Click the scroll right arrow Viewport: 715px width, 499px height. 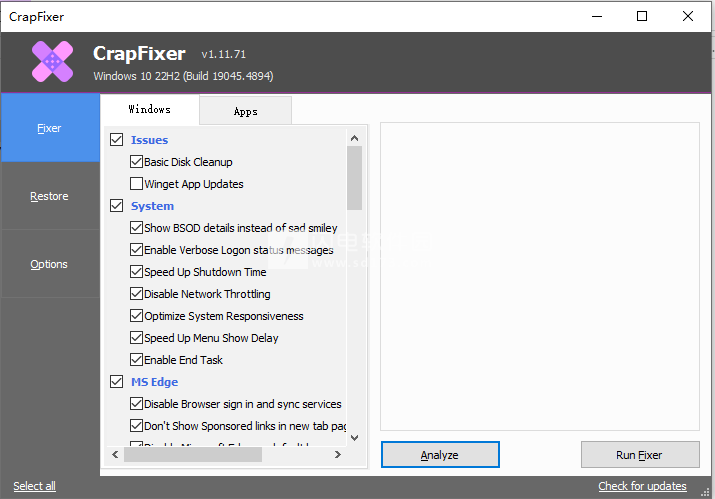pos(337,454)
